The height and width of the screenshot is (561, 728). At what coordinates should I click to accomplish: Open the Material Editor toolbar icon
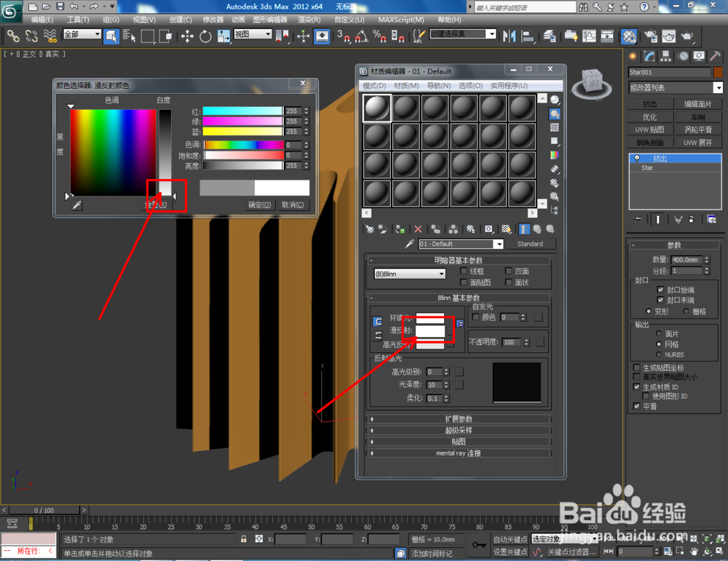pos(629,36)
